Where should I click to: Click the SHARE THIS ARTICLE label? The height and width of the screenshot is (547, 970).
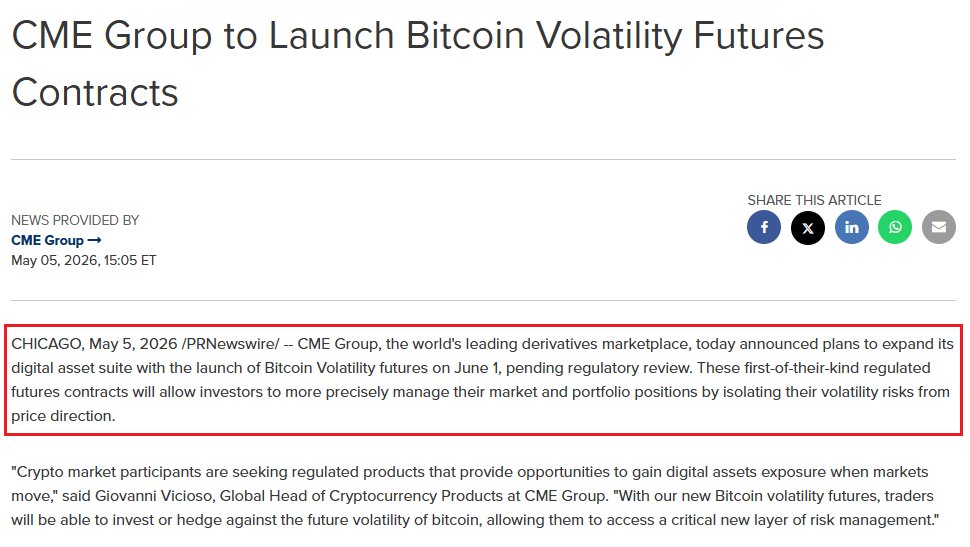[x=814, y=200]
